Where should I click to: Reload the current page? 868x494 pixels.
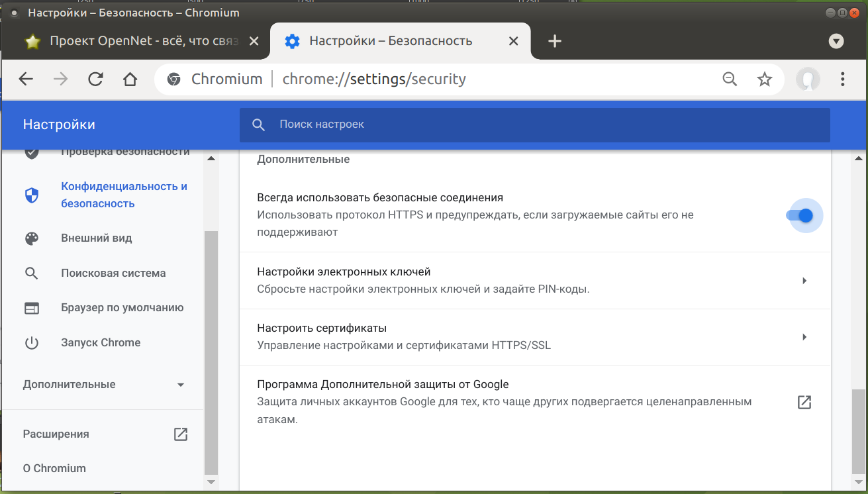pyautogui.click(x=95, y=79)
